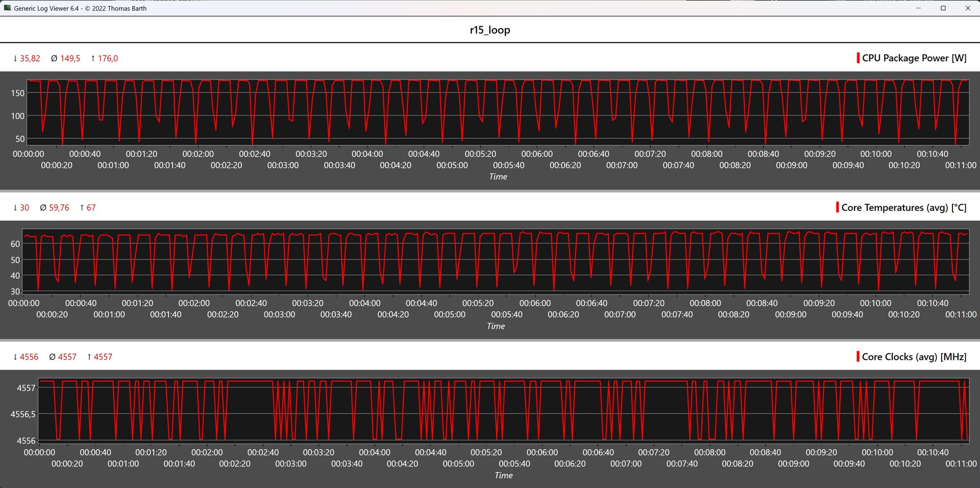980x488 pixels.
Task: Click the temperature minimum value 30
Action: tap(24, 208)
